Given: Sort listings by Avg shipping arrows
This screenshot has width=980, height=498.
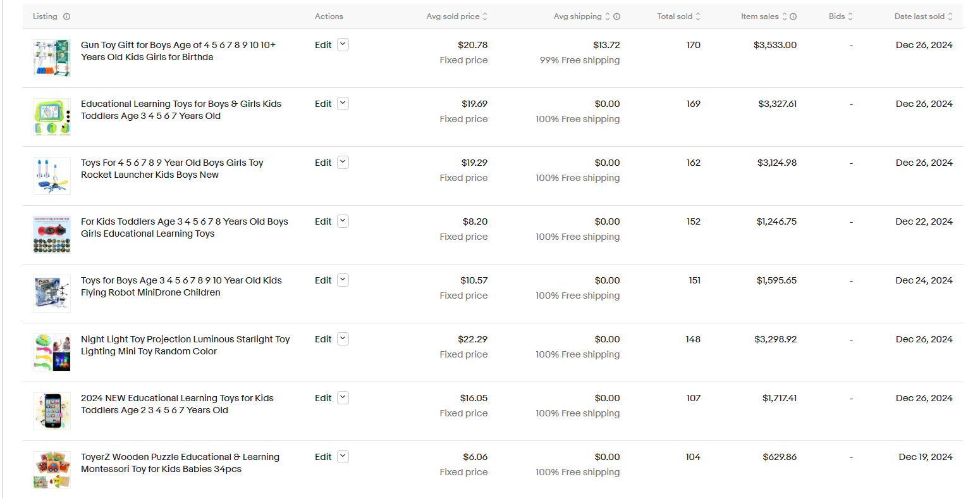Looking at the screenshot, I should [608, 16].
